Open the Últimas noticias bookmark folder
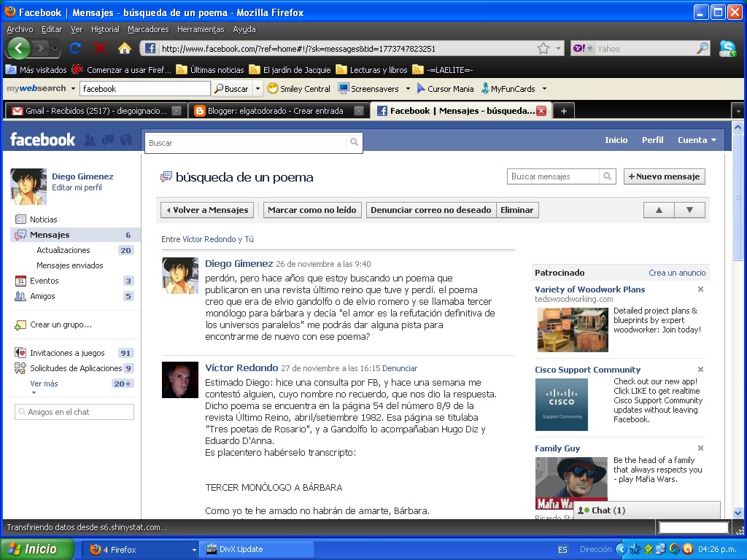The height and width of the screenshot is (560, 747). 209,70
